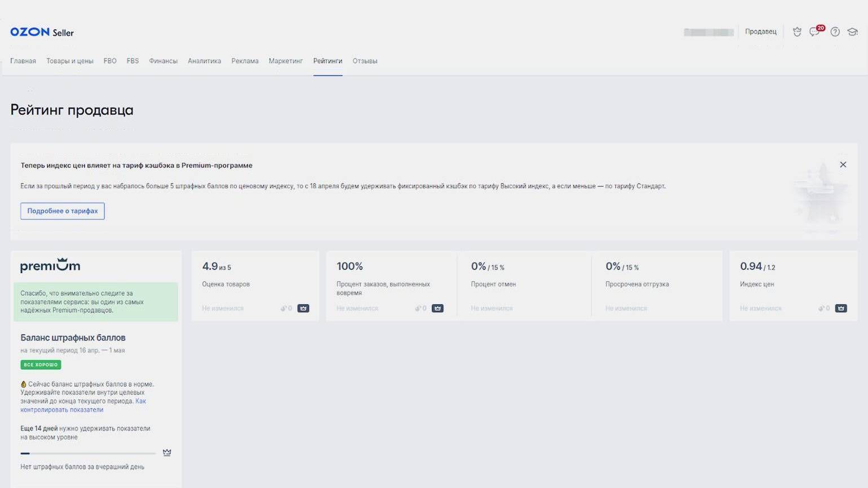868x488 pixels.
Task: Click crown badge on Оценка товаров card
Action: 303,308
